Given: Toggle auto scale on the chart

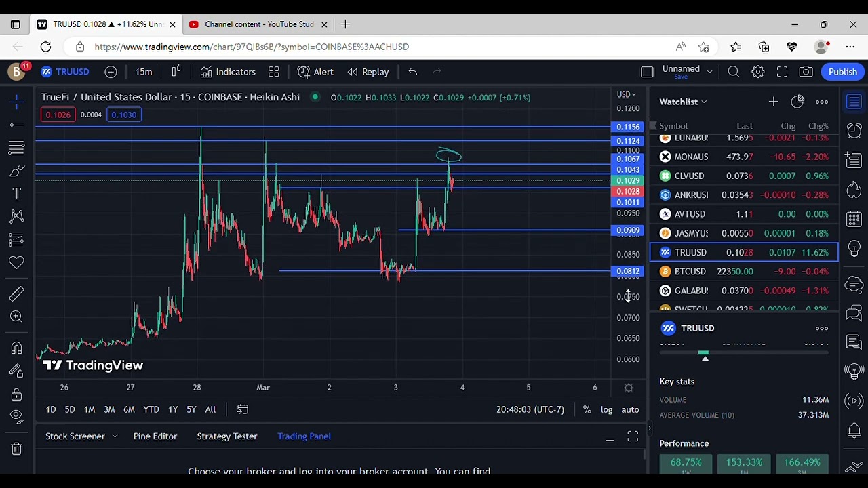Looking at the screenshot, I should (x=630, y=409).
